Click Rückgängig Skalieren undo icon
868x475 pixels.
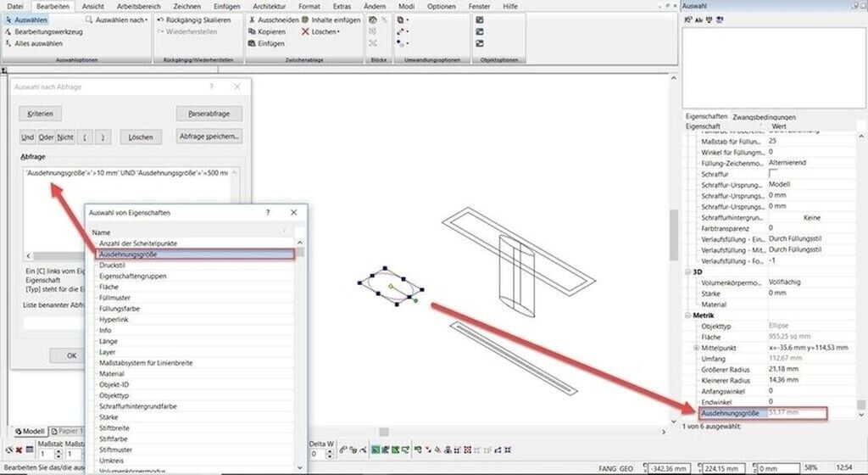(161, 20)
